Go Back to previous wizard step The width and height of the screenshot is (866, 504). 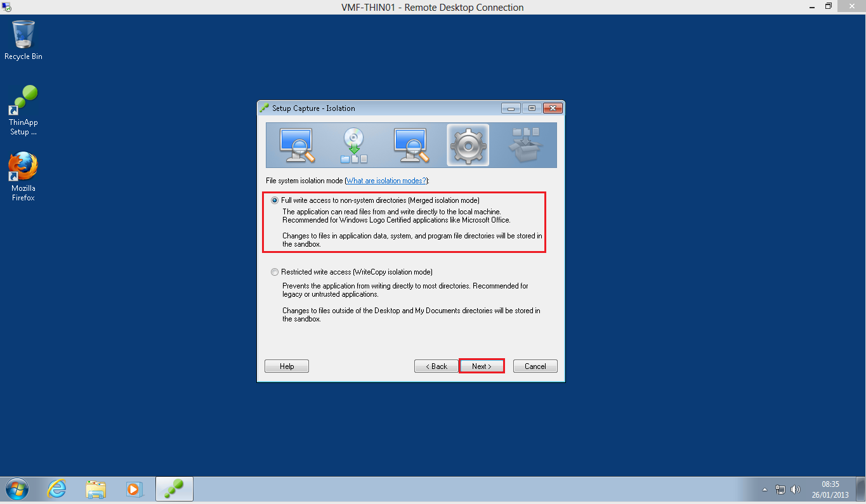[436, 366]
